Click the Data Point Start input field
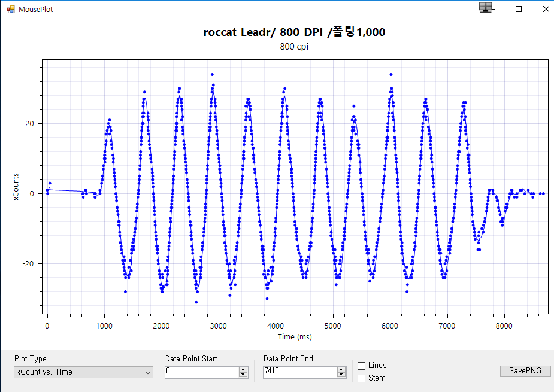This screenshot has height=392, width=554. 201,372
